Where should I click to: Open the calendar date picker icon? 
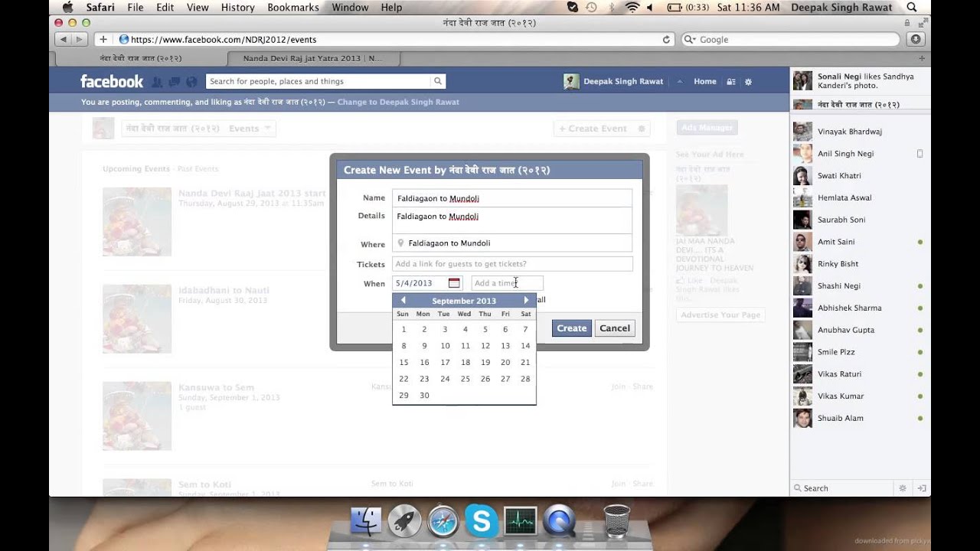454,283
